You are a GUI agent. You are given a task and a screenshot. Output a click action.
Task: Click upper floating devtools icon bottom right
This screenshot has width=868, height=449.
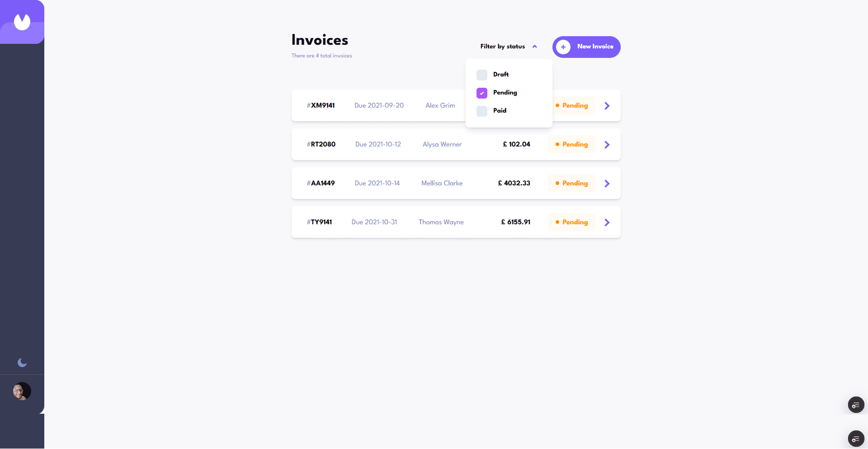(855, 405)
